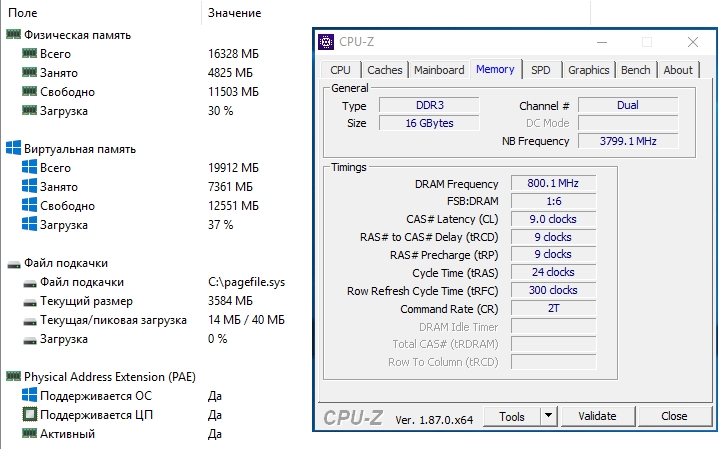Open the Caches tab
The image size is (726, 449).
click(385, 70)
